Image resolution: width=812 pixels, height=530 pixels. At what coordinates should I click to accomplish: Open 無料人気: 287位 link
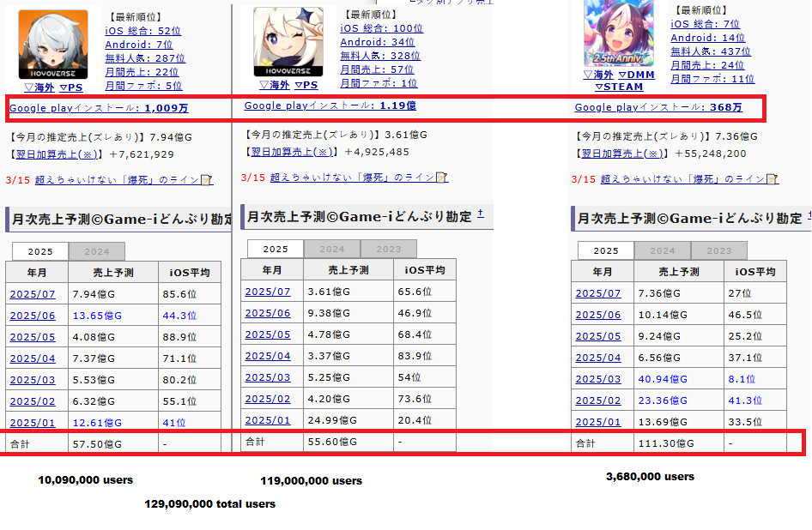tap(145, 58)
